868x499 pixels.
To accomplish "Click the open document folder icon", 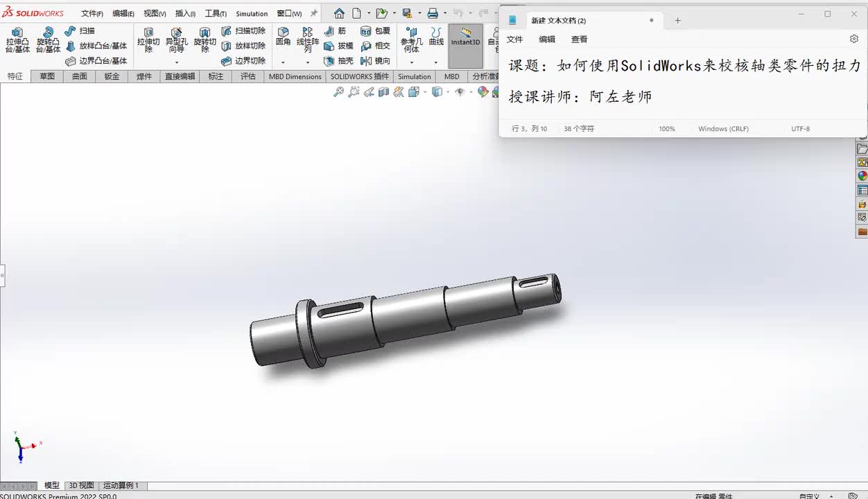I will pyautogui.click(x=381, y=13).
